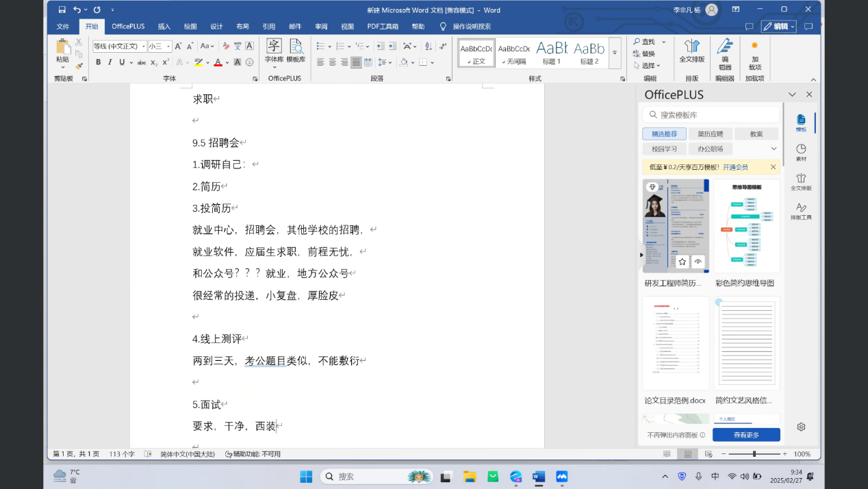The width and height of the screenshot is (868, 489).
Task: Click the 全文排版 shirt icon in ribbon
Action: (691, 51)
